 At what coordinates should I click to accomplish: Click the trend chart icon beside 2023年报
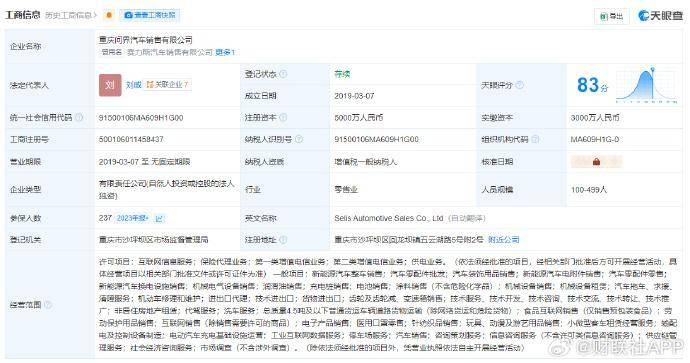pyautogui.click(x=159, y=218)
